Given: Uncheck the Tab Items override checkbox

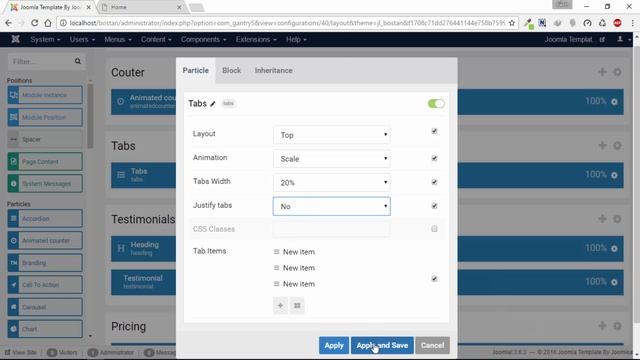Looking at the screenshot, I should point(434,279).
